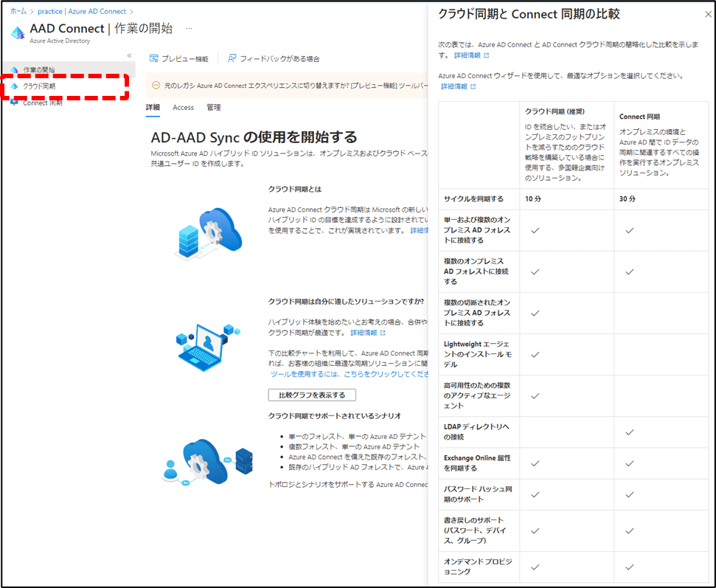Open クラウド同期 in the sidebar
The image size is (716, 588).
point(39,86)
